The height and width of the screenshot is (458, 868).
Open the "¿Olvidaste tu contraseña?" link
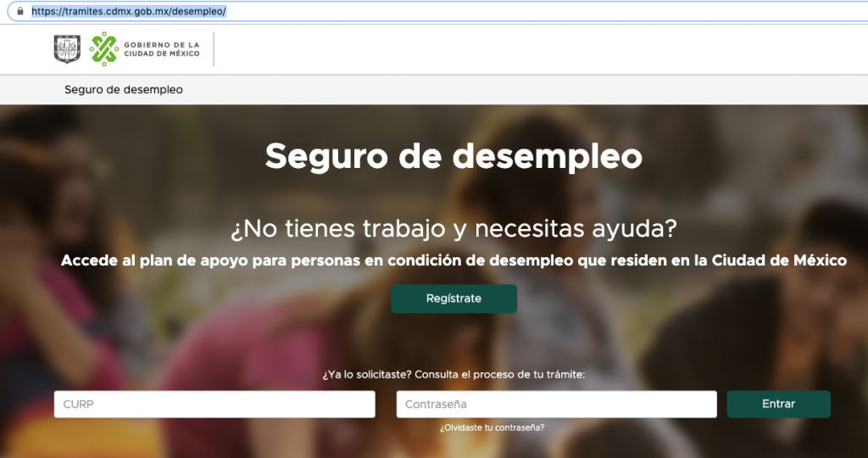pos(492,428)
